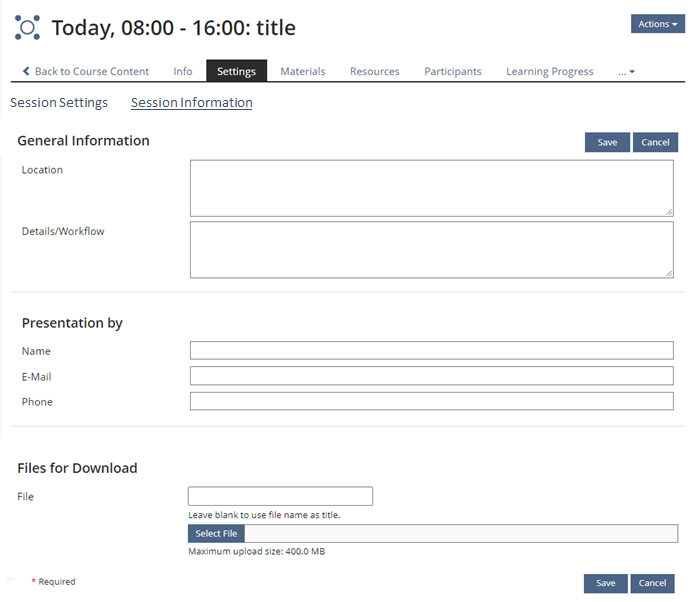Focus the Location text area

431,188
